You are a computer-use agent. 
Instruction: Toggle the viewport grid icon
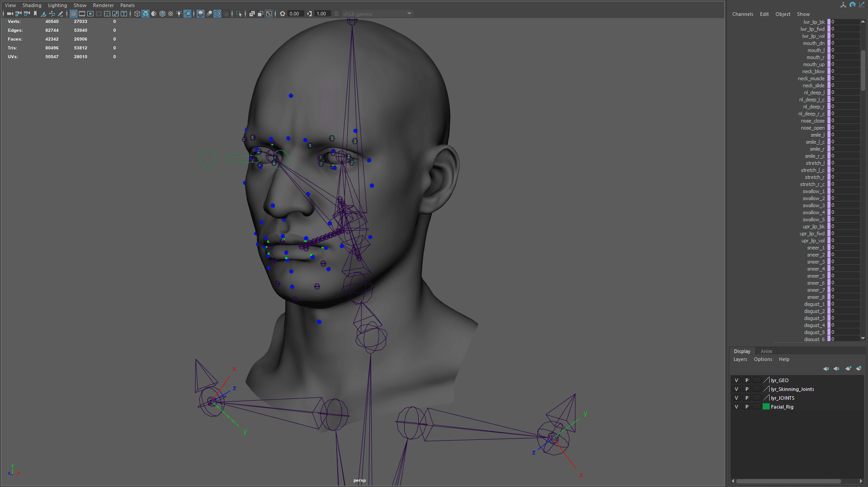74,14
